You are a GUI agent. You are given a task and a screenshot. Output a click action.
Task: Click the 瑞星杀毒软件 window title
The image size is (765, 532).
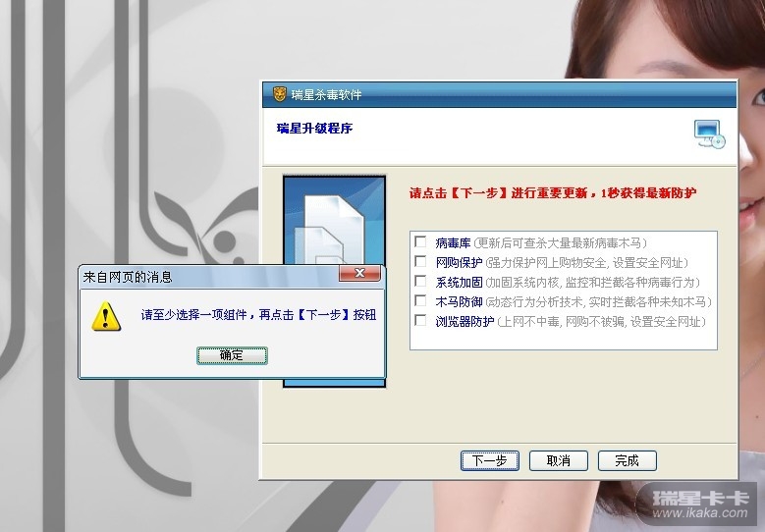tap(326, 94)
